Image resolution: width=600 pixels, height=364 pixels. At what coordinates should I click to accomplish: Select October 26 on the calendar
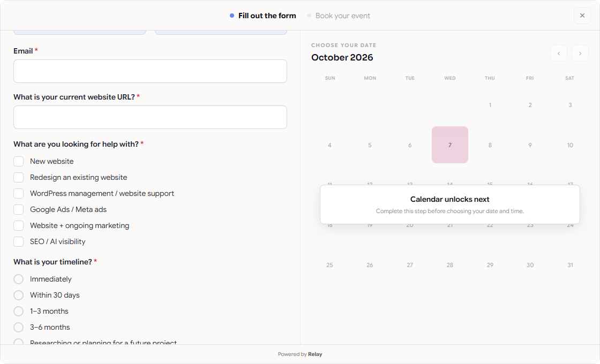pos(370,265)
